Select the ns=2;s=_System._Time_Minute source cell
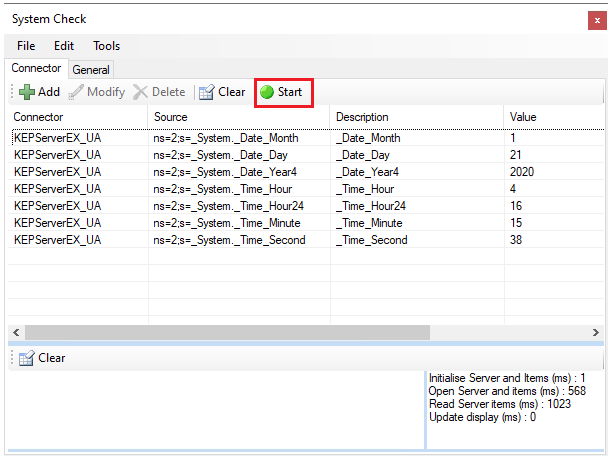Viewport: 613px width, 459px height. 239,223
